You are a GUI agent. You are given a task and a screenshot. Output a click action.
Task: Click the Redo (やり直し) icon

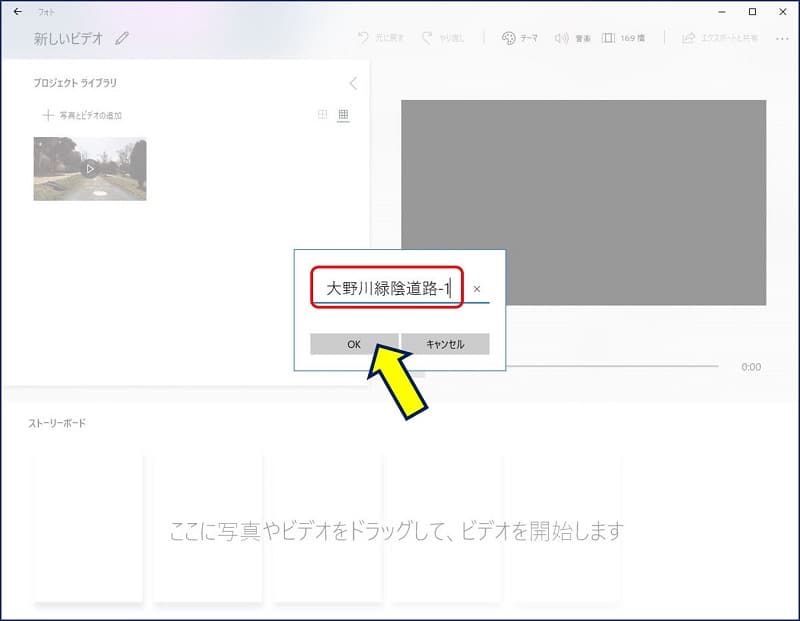coord(428,38)
